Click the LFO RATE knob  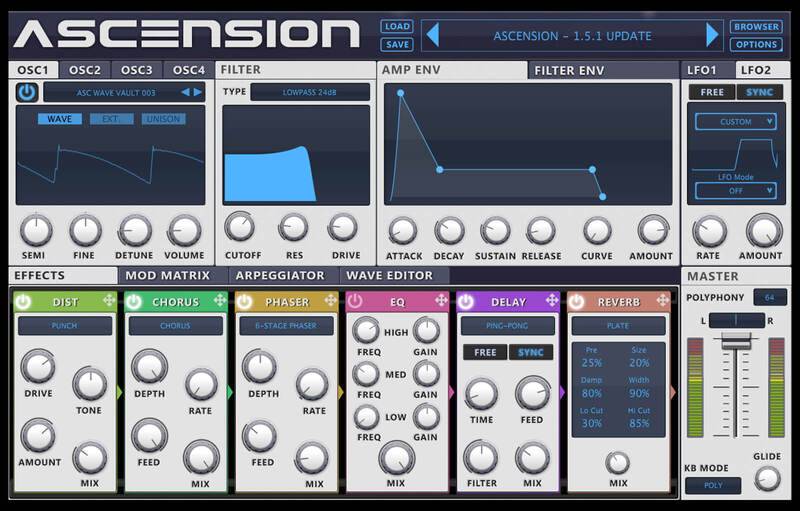[x=710, y=232]
